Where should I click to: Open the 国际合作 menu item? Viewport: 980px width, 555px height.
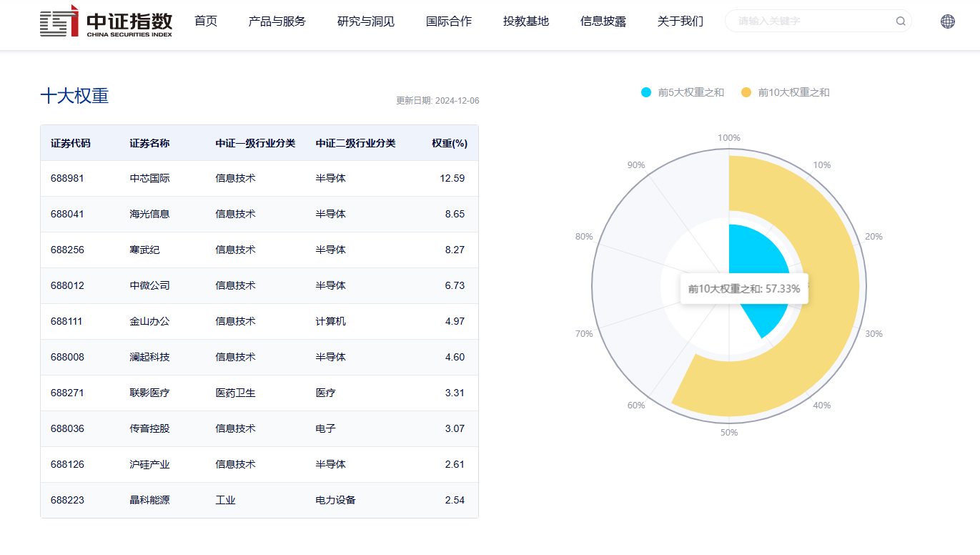(449, 21)
